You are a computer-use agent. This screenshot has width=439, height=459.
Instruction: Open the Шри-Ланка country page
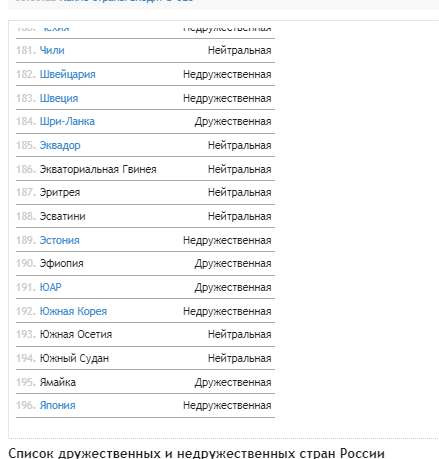tap(67, 121)
